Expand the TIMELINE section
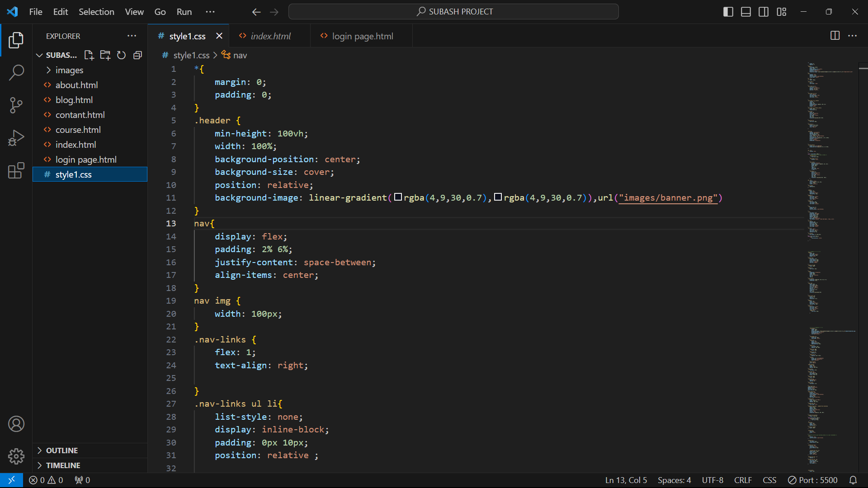Viewport: 868px width, 488px height. tap(63, 465)
